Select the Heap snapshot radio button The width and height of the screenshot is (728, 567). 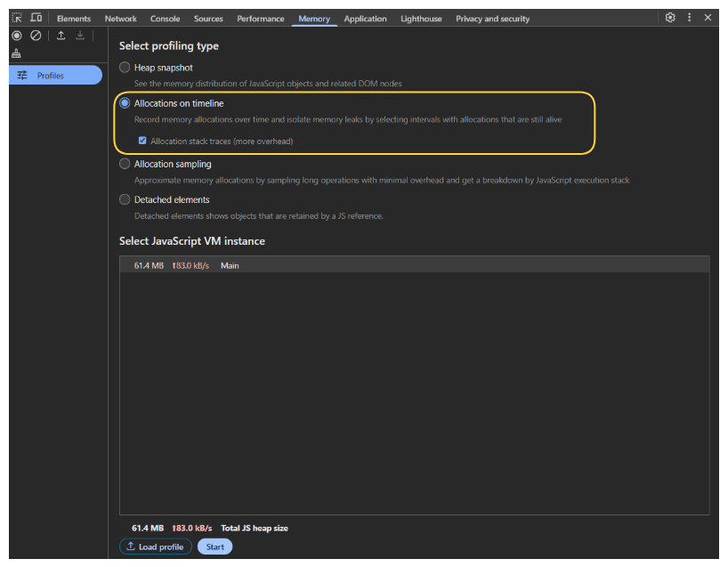[x=125, y=68]
